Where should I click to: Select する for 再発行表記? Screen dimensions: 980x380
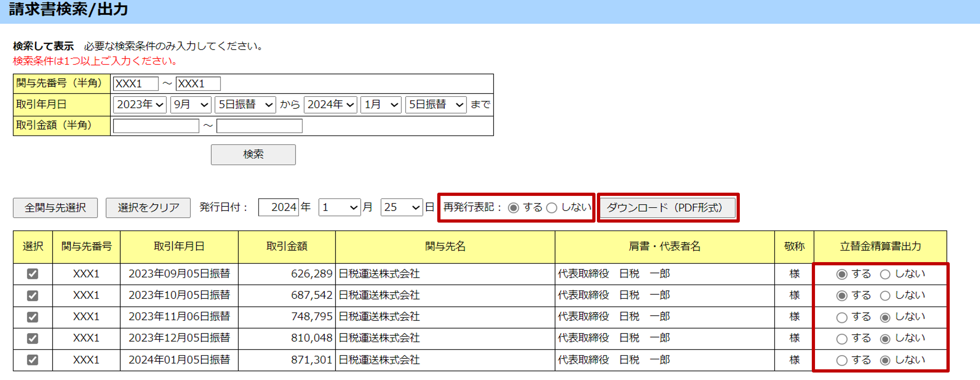point(513,208)
